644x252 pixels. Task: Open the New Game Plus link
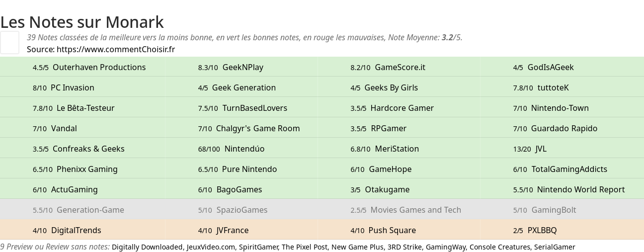(357, 247)
